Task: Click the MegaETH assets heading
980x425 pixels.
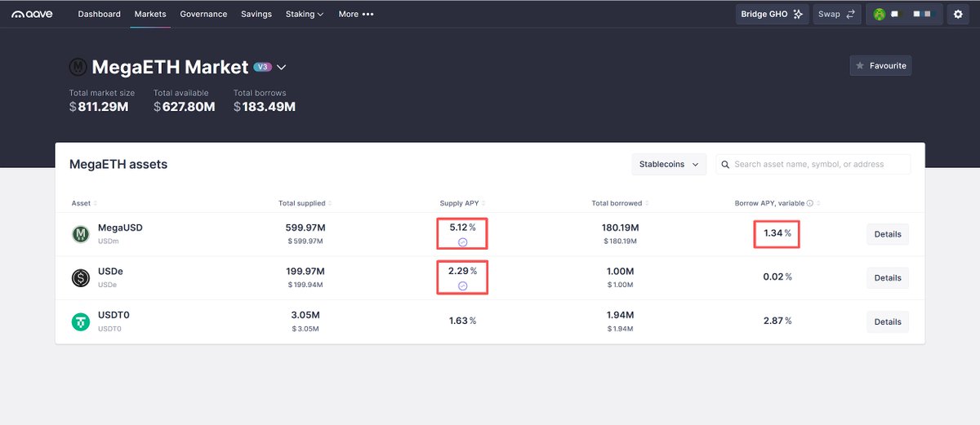Action: coord(118,164)
